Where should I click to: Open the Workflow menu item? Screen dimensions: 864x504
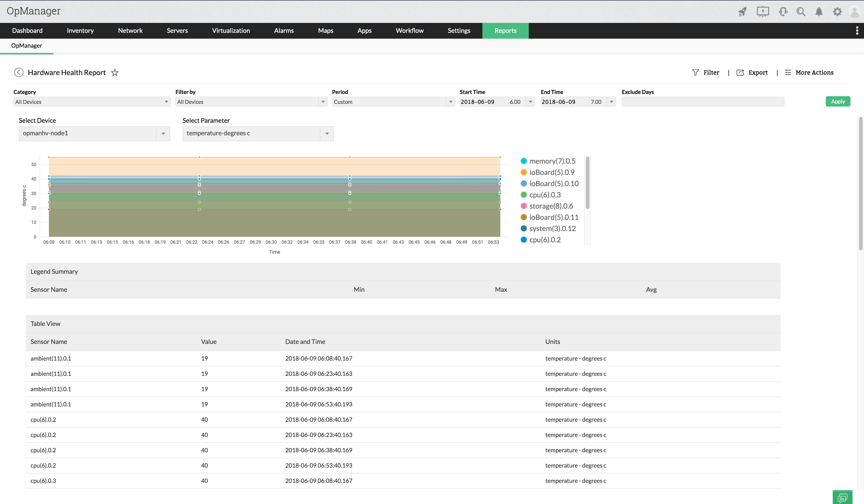(x=409, y=31)
